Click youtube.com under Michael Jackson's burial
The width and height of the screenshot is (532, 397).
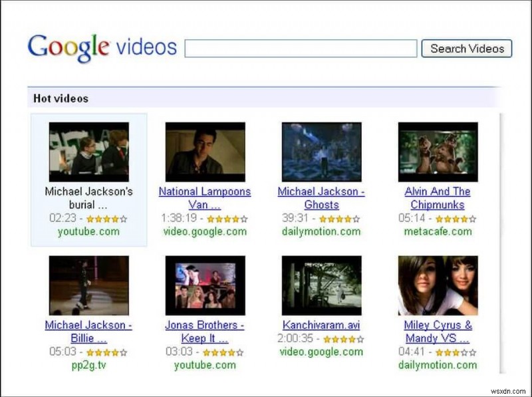(x=88, y=232)
